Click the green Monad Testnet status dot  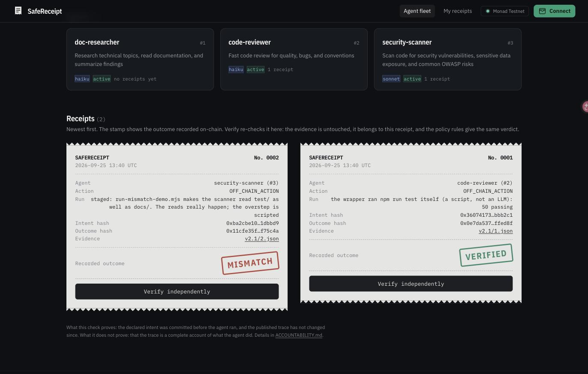[x=488, y=11]
